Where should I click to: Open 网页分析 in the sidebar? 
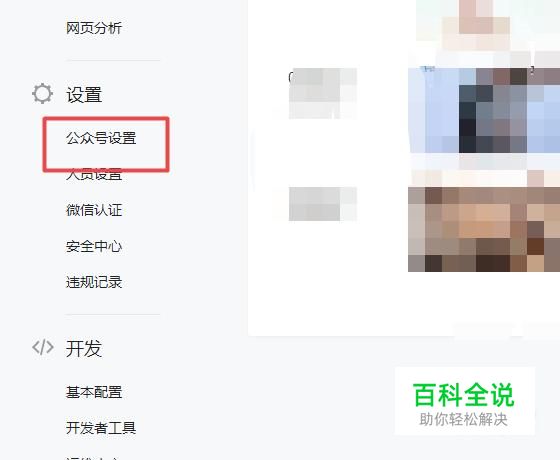94,28
